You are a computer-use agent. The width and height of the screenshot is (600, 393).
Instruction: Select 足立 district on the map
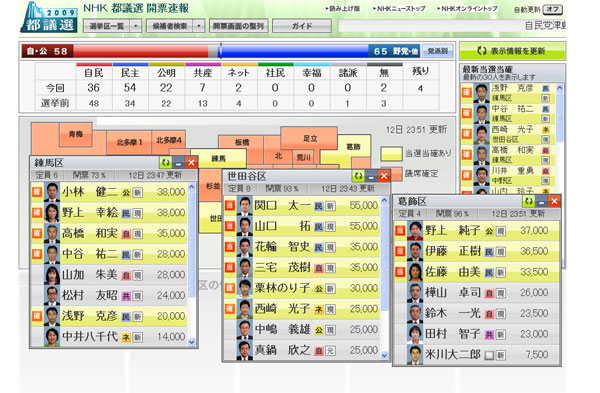310,139
